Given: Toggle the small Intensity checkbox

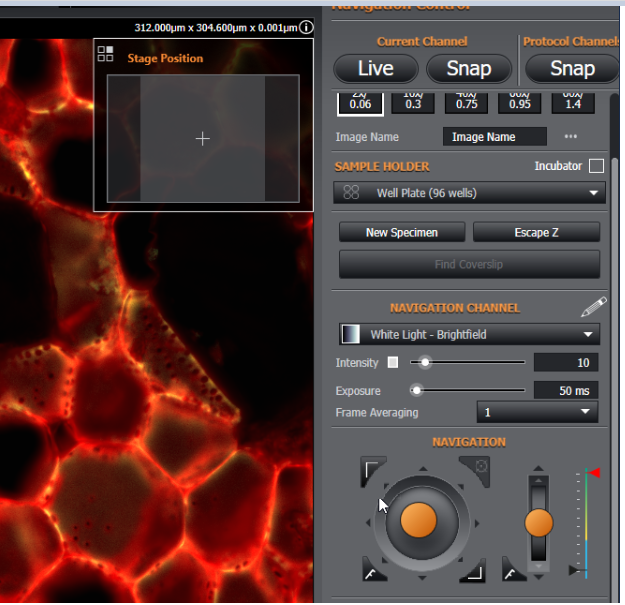Looking at the screenshot, I should click(393, 362).
